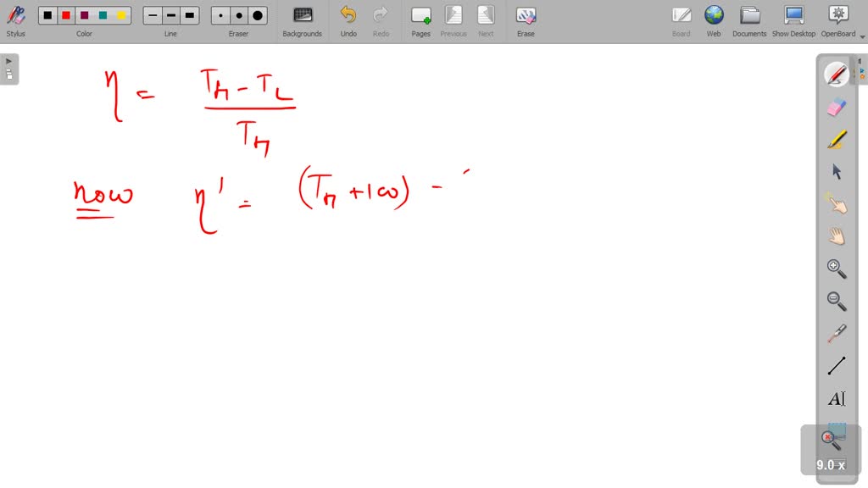The width and height of the screenshot is (868, 488).
Task: Show Desktop mode
Action: (793, 17)
